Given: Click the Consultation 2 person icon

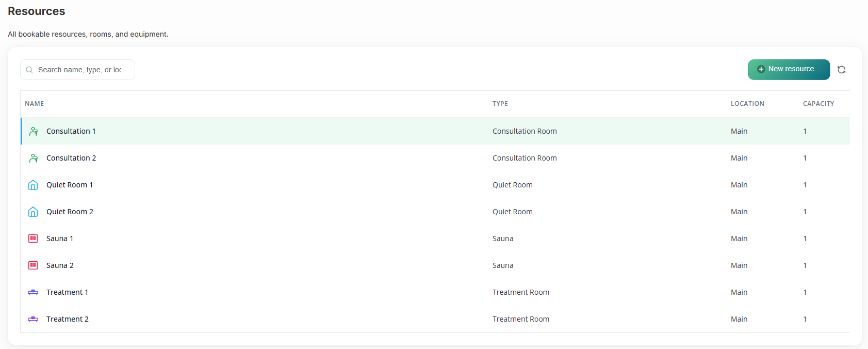Looking at the screenshot, I should tap(34, 158).
